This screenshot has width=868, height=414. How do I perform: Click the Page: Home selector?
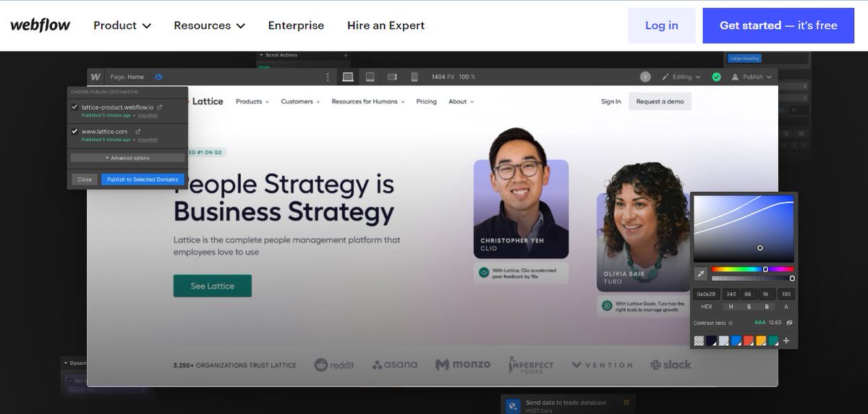tap(127, 77)
